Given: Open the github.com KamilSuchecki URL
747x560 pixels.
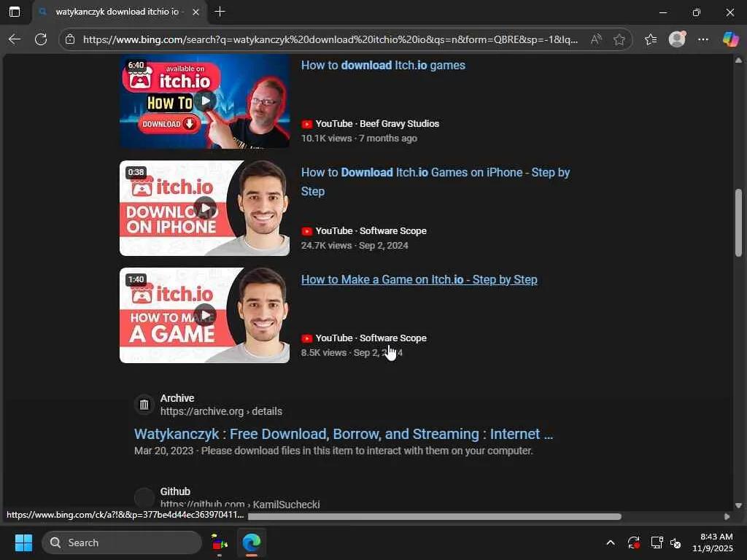Looking at the screenshot, I should [x=239, y=505].
